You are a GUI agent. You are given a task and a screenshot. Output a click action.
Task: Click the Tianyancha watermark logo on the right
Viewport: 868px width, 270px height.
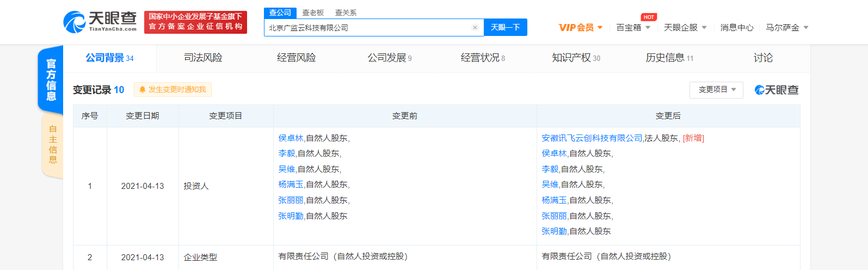pos(777,90)
